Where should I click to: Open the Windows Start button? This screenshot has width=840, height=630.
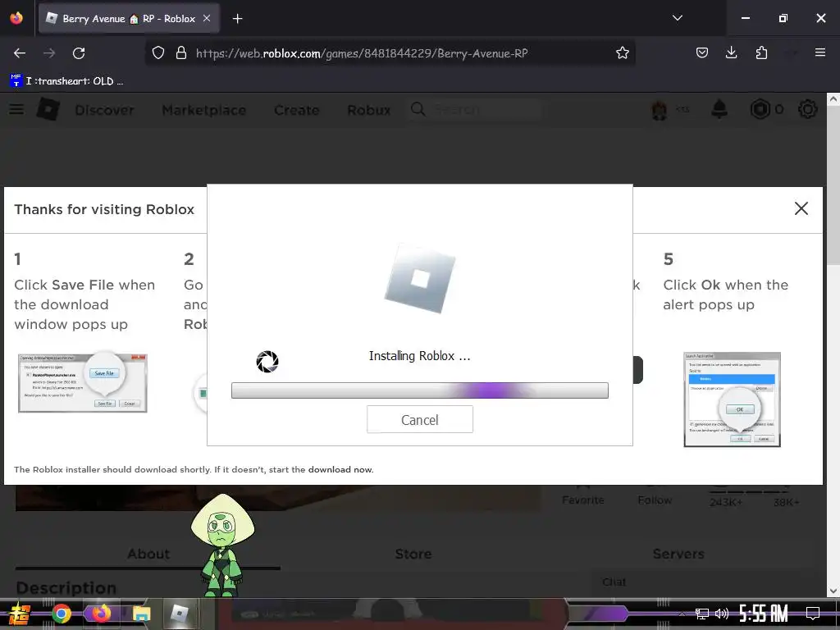[18, 614]
